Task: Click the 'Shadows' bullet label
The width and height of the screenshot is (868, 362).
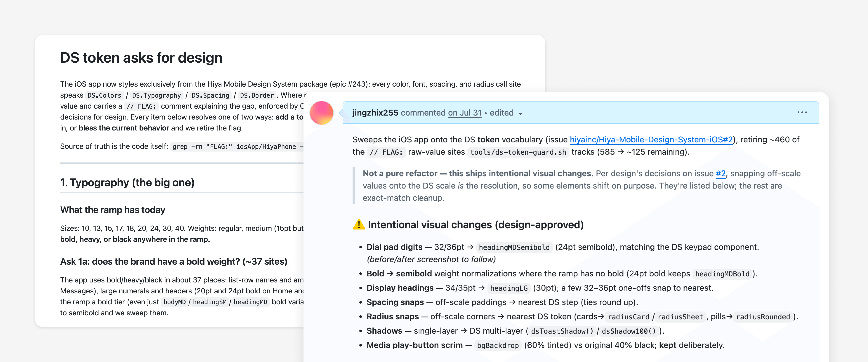Action: (x=385, y=331)
